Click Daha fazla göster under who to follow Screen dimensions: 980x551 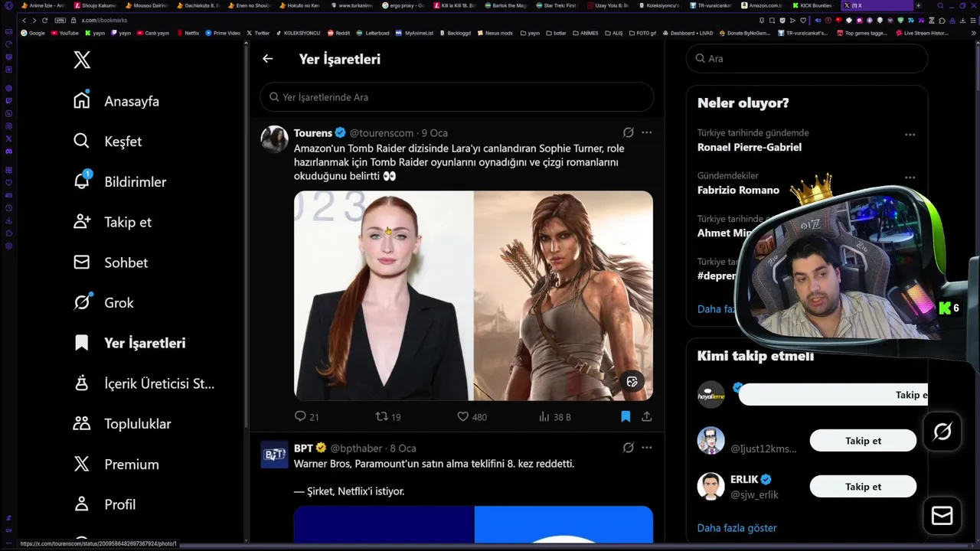(x=737, y=528)
